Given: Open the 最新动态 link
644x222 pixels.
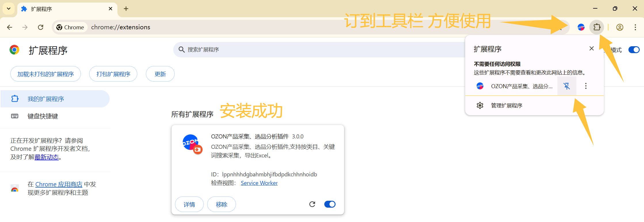Looking at the screenshot, I should [x=47, y=157].
